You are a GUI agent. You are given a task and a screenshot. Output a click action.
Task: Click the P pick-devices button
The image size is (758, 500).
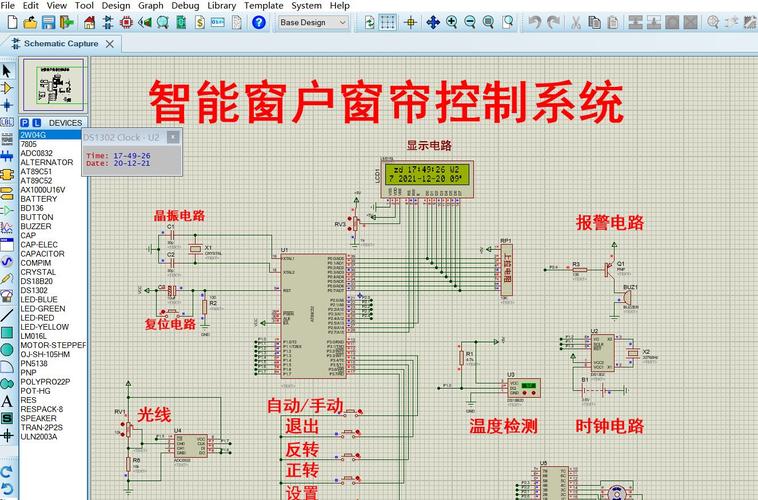point(25,123)
